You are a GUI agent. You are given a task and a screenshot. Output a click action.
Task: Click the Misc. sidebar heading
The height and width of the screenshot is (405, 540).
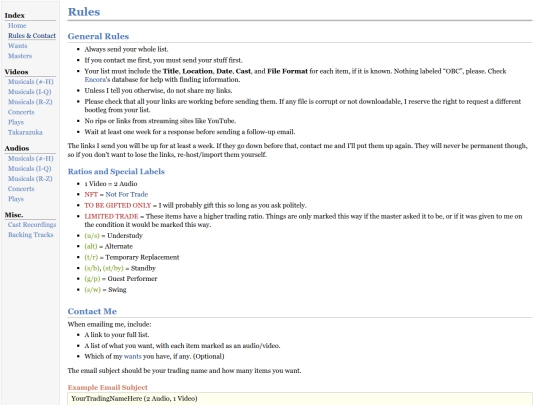(x=14, y=215)
